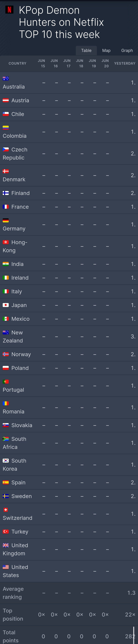
Task: Open the India country link
Action: (x=18, y=264)
